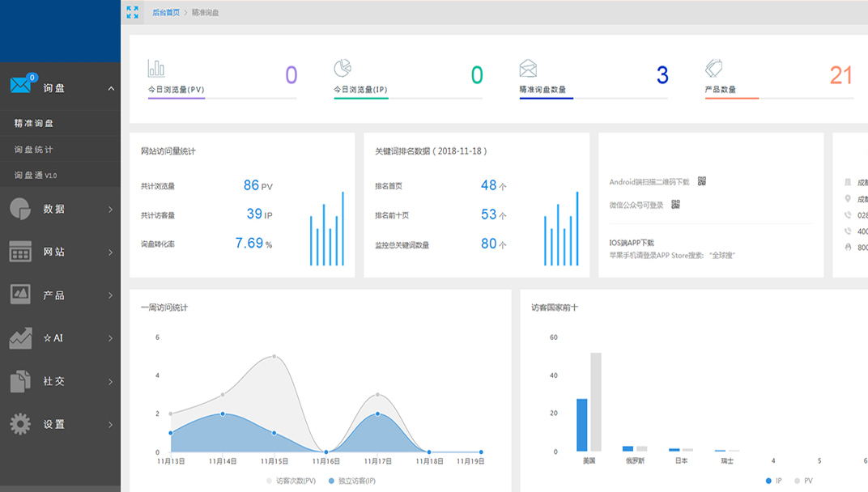This screenshot has height=492, width=868.
Task: Click the 设置 gear icon
Action: pyautogui.click(x=20, y=424)
